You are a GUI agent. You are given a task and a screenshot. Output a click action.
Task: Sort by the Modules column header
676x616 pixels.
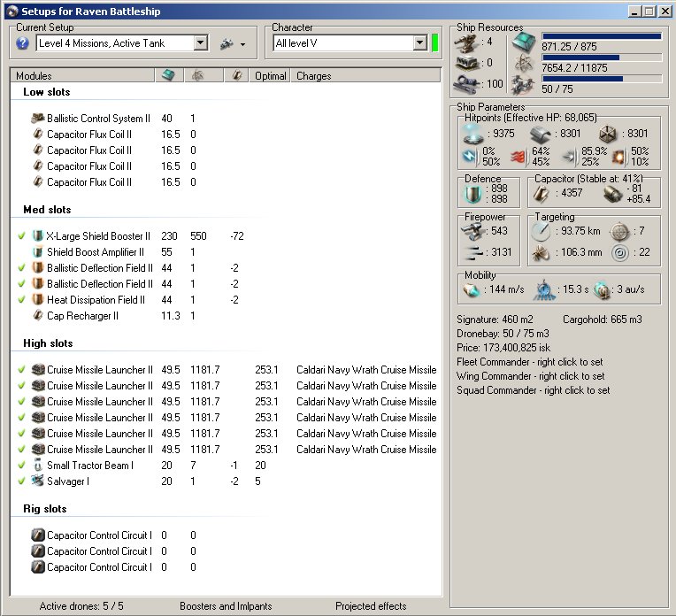tap(82, 75)
